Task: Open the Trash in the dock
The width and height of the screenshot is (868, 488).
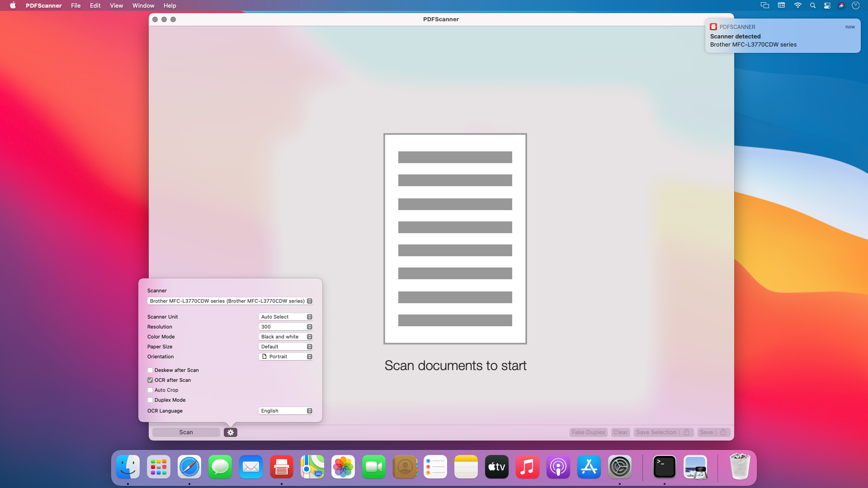Action: [740, 467]
